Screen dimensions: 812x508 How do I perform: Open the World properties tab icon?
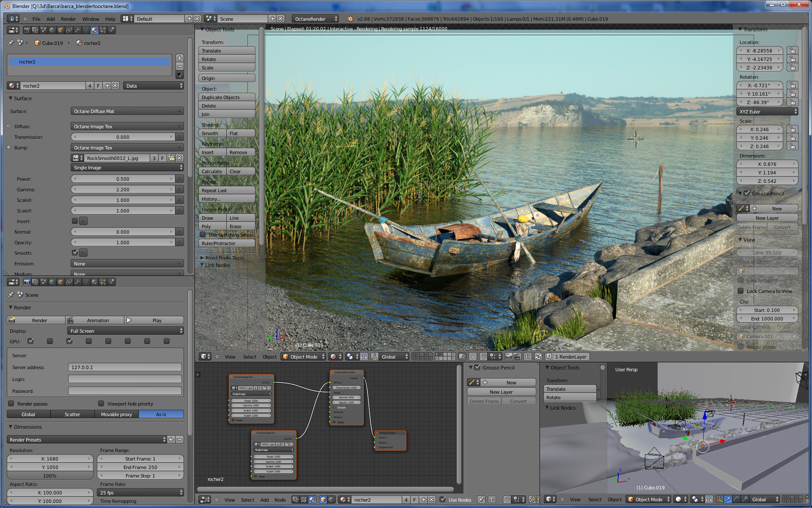pos(52,30)
